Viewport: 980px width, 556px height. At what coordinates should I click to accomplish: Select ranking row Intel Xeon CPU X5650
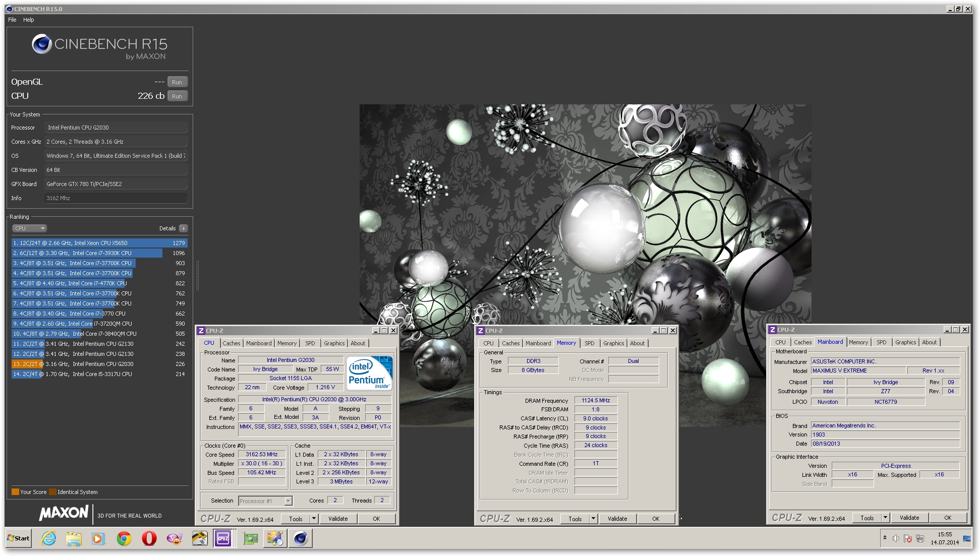(99, 243)
